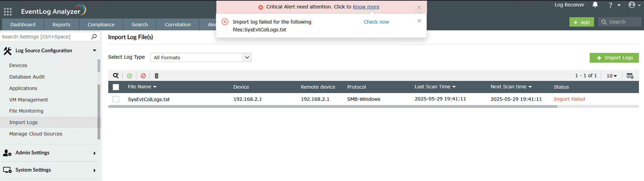
Task: Open the column chooser icon
Action: 630,76
